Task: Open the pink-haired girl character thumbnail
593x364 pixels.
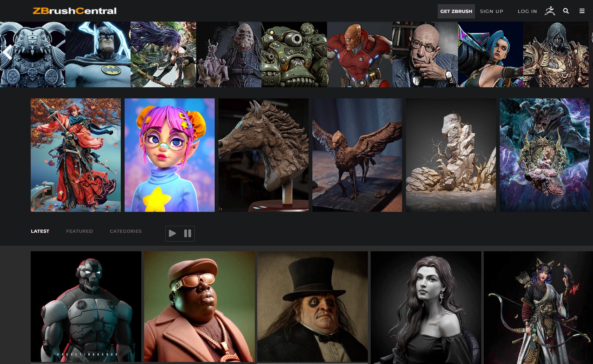Action: coord(169,155)
